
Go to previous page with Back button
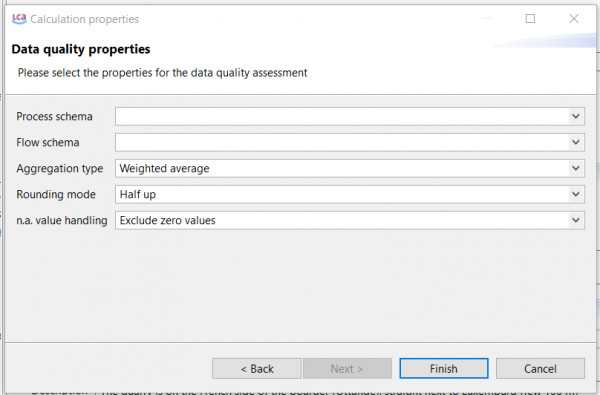pyautogui.click(x=257, y=369)
